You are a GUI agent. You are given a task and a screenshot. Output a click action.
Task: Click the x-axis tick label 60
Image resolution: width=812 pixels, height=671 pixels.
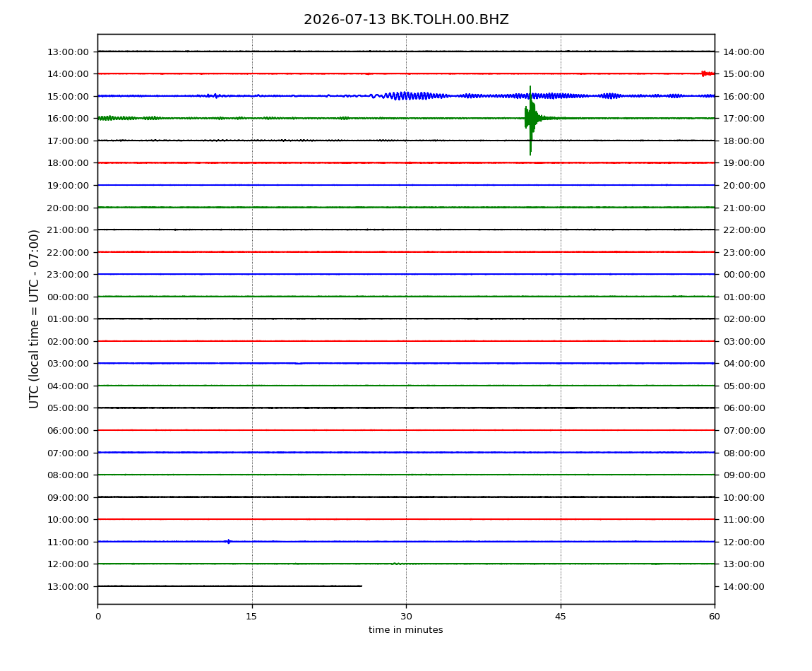715,616
